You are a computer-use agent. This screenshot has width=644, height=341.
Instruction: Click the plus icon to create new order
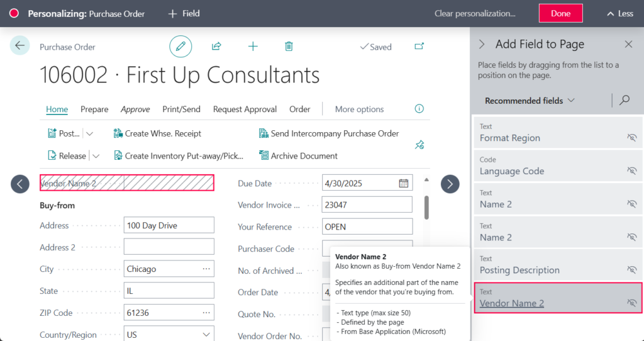tap(253, 46)
